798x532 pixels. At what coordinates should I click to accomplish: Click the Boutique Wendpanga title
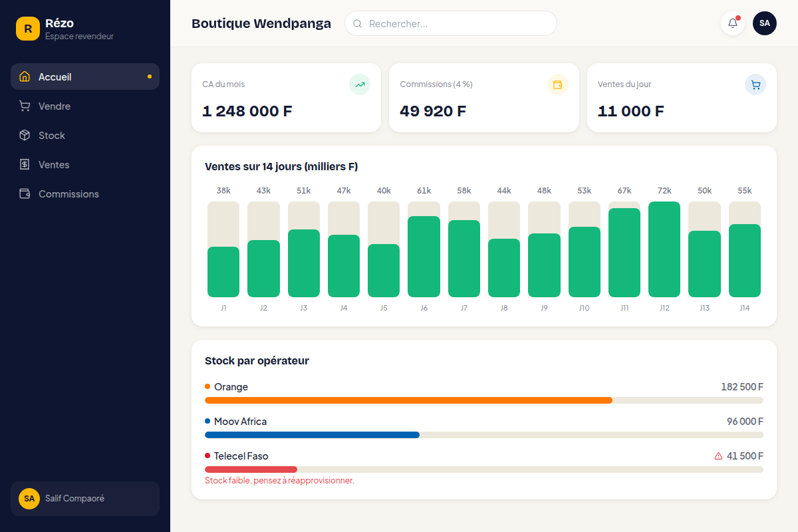tap(261, 23)
